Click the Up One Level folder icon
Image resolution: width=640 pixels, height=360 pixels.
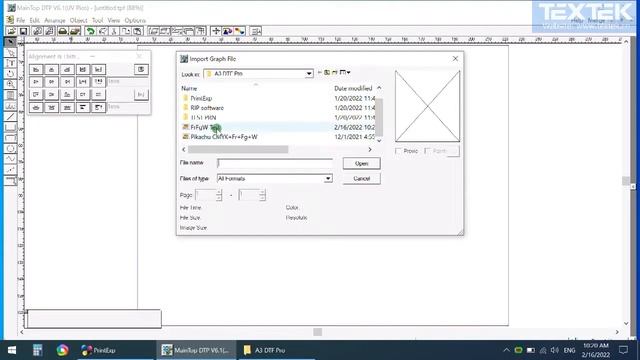point(327,73)
